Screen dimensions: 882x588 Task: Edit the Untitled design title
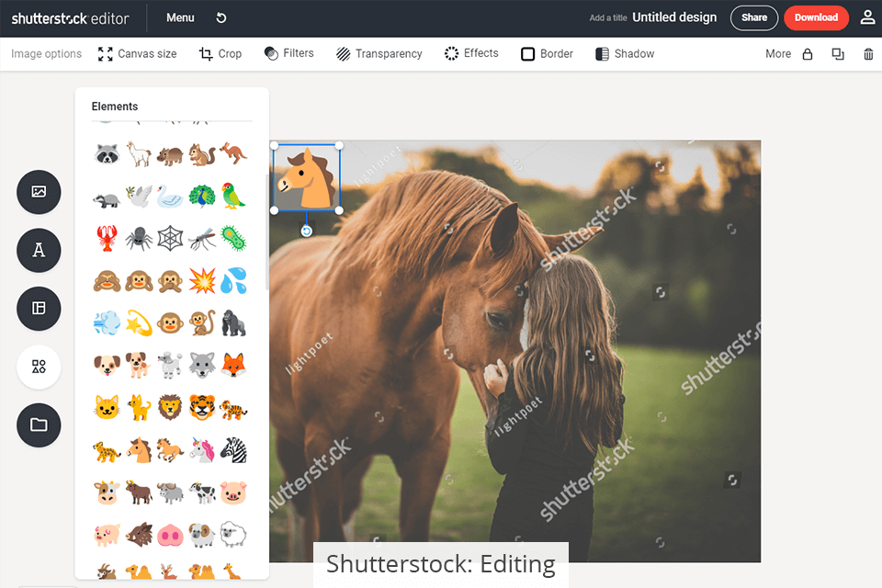point(674,17)
